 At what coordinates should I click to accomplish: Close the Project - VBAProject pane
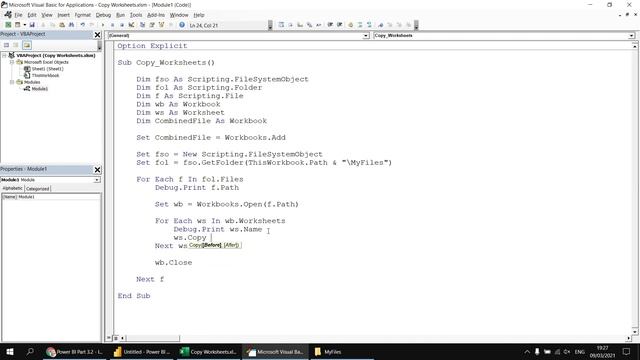point(97,35)
